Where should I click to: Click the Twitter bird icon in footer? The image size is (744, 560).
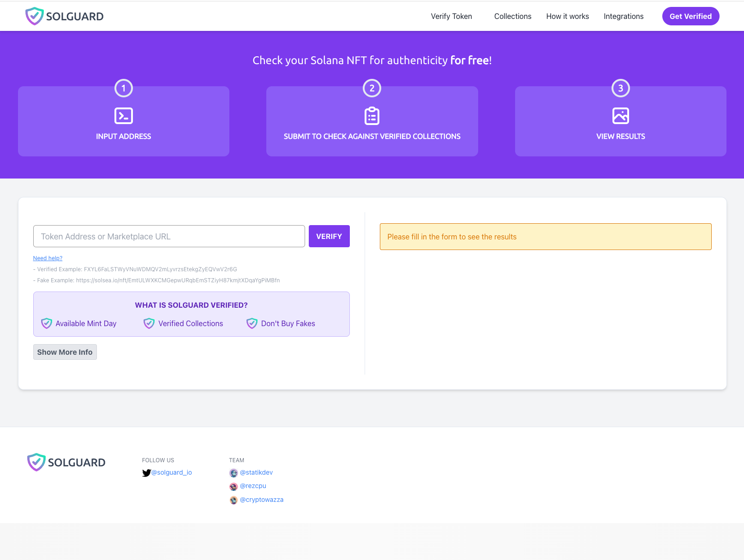146,473
